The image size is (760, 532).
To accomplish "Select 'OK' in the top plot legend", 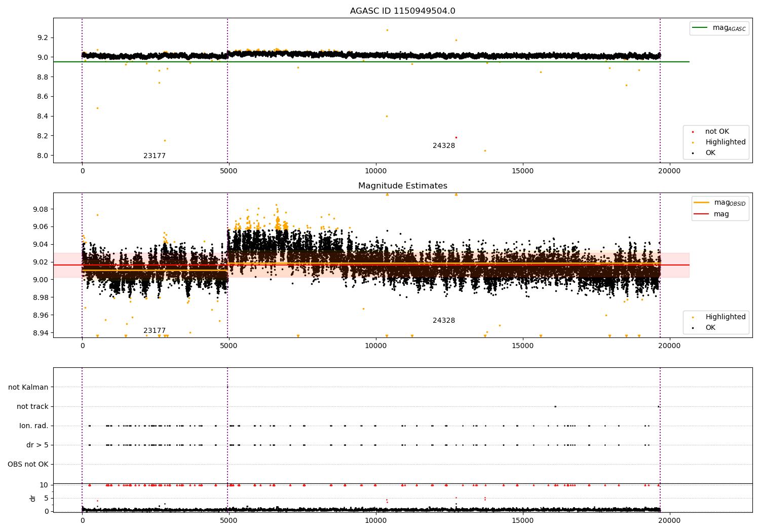I will (710, 153).
